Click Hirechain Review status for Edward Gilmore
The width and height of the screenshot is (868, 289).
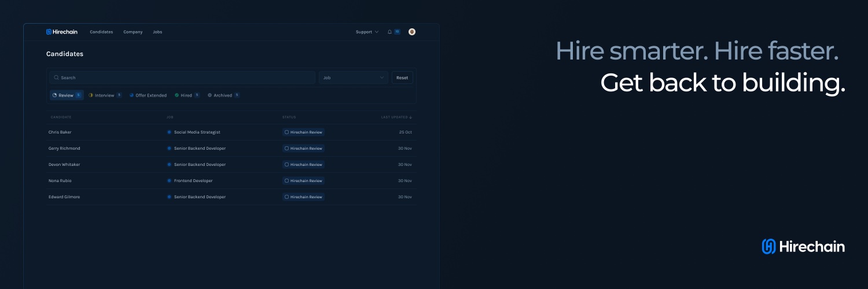tap(304, 197)
